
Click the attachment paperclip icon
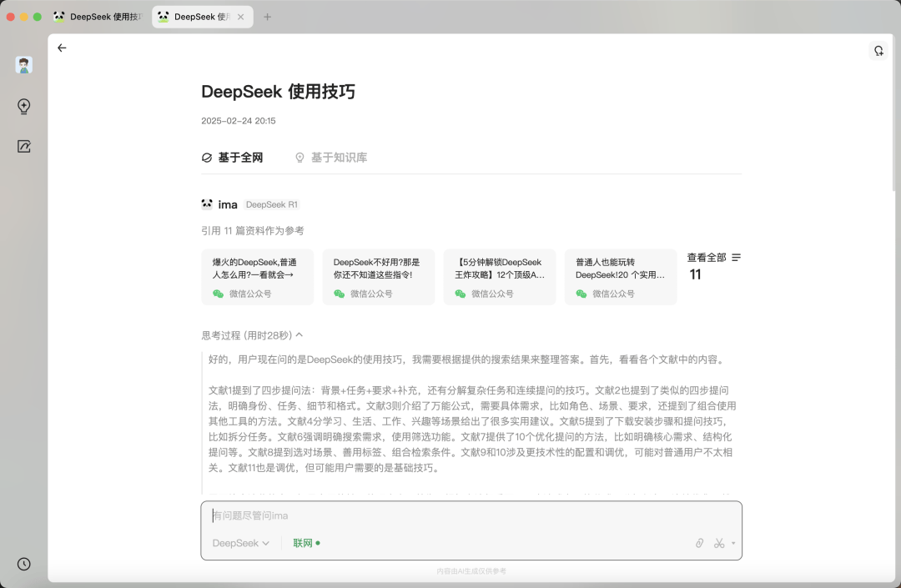click(699, 543)
